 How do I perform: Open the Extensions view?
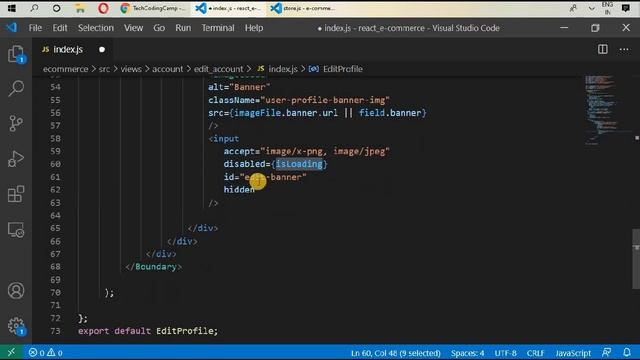(x=16, y=194)
